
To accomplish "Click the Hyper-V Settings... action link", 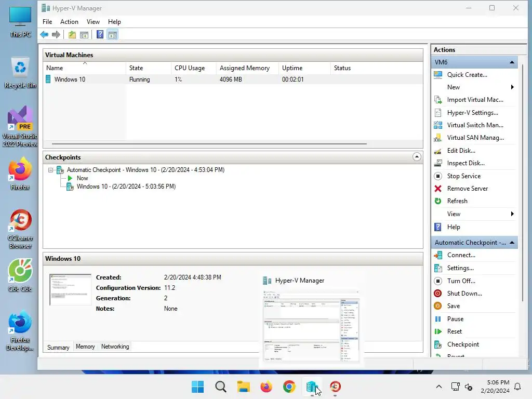I will pos(472,113).
